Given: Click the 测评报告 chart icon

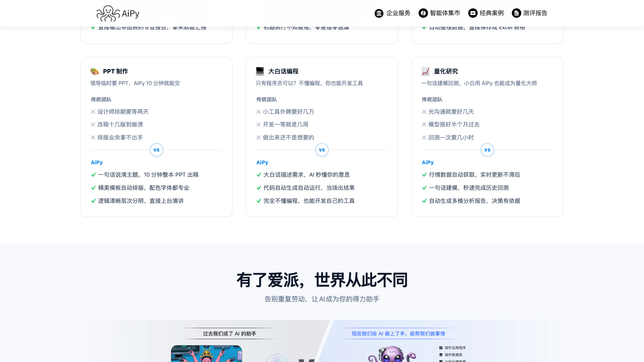Looking at the screenshot, I should click(x=516, y=13).
